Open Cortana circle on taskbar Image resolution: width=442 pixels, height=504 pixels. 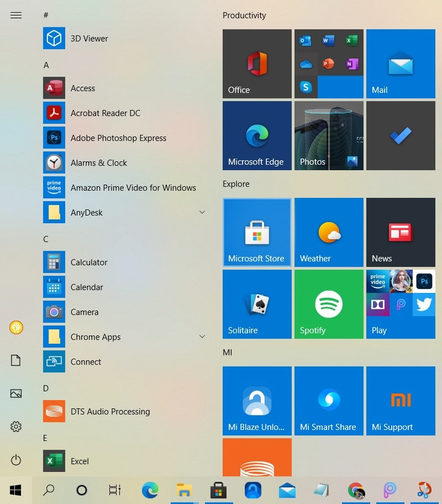[x=82, y=490]
